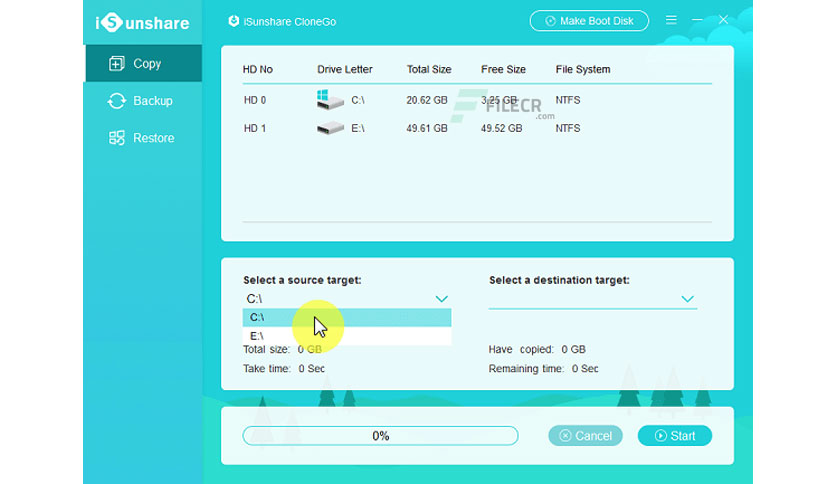The height and width of the screenshot is (484, 836).
Task: Click the Remaining time 0 Sec value
Action: [x=585, y=369]
